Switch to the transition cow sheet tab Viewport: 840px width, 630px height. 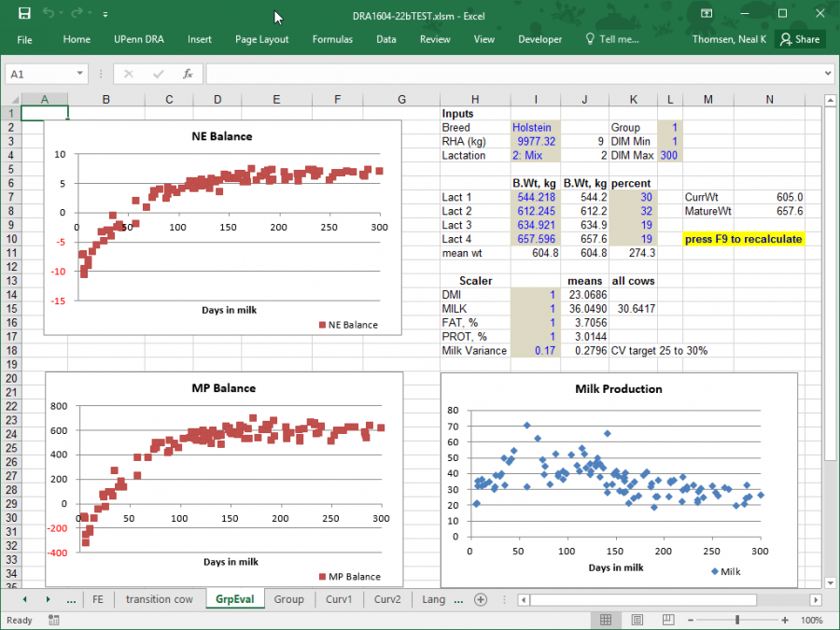coord(160,599)
